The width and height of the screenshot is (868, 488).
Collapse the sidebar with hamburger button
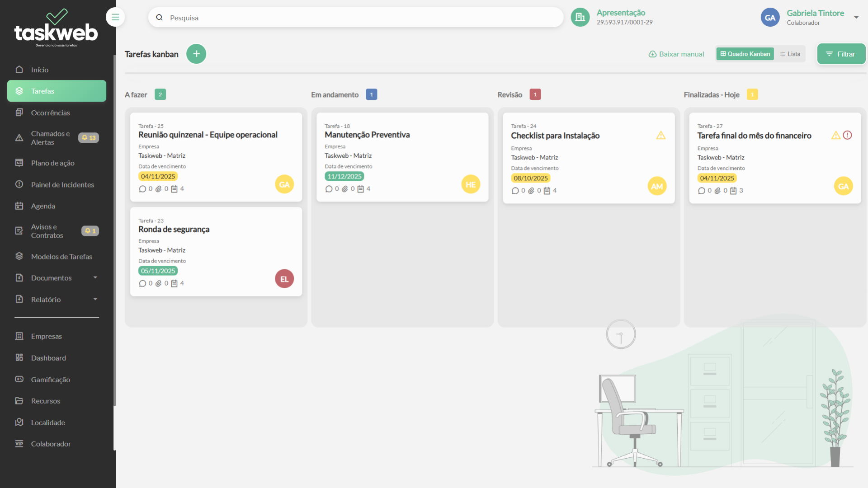(x=115, y=17)
